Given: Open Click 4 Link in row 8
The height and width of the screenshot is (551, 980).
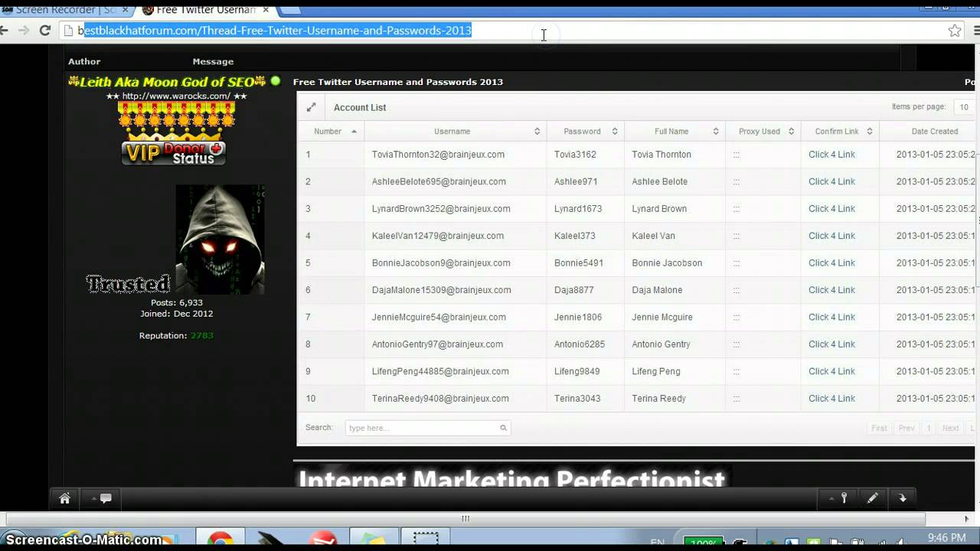Looking at the screenshot, I should [x=831, y=344].
